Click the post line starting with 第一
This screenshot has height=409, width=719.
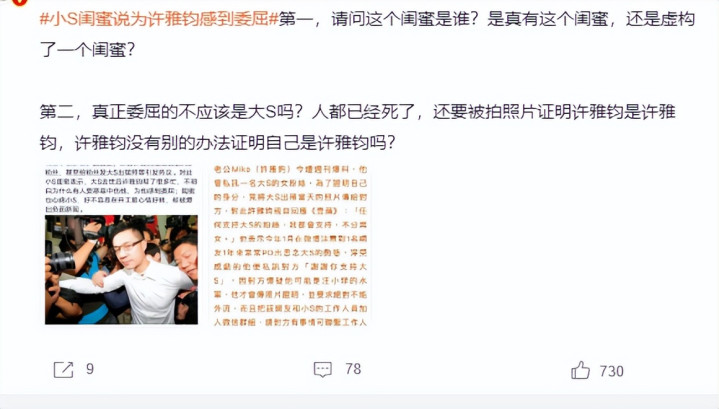point(487,19)
